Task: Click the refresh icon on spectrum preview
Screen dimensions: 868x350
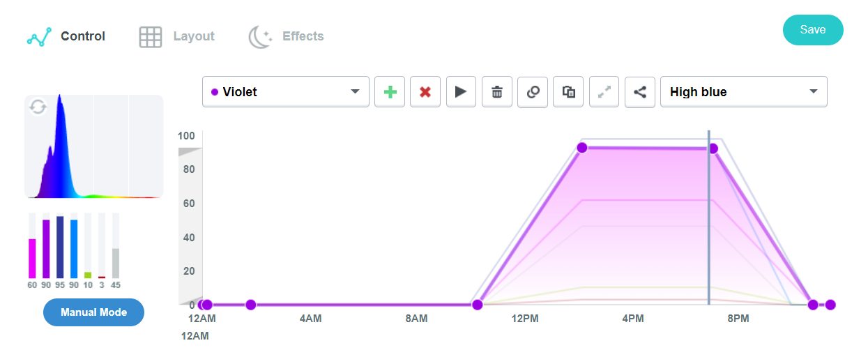Action: 38,107
